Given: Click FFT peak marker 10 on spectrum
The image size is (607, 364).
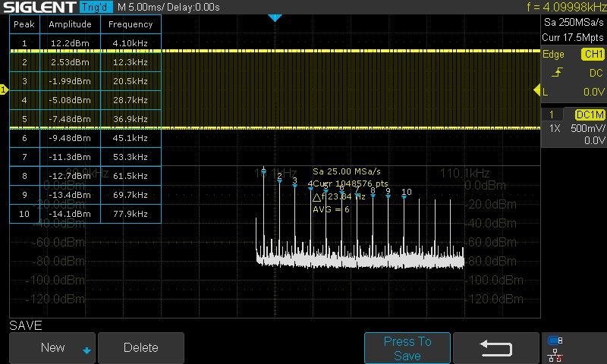Looking at the screenshot, I should [x=405, y=194].
